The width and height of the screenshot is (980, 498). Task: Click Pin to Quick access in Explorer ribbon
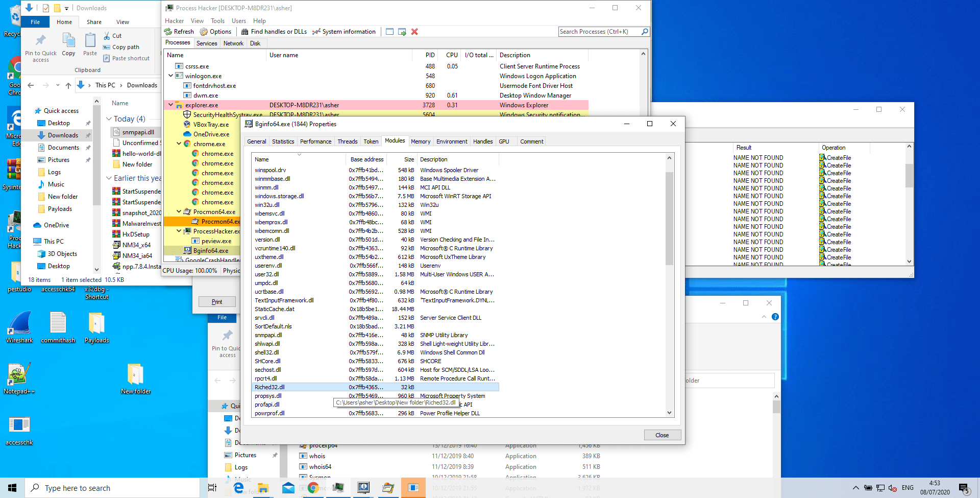pos(41,49)
